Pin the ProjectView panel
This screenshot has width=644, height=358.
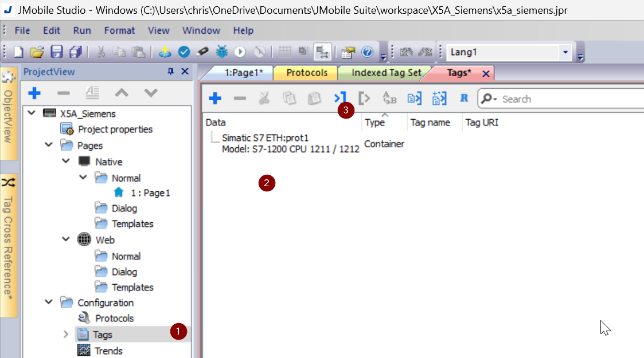click(x=170, y=72)
